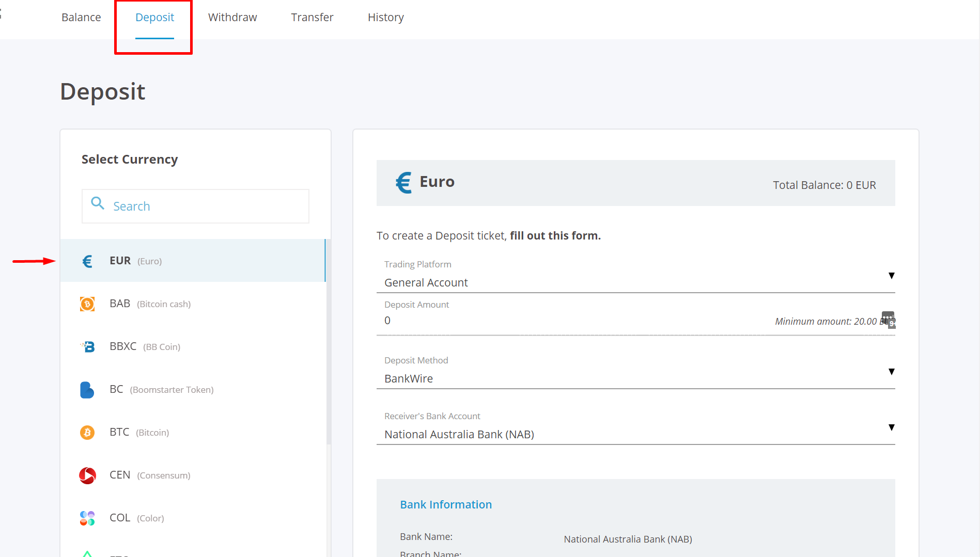Image resolution: width=980 pixels, height=557 pixels.
Task: Open the History tab
Action: pos(386,18)
